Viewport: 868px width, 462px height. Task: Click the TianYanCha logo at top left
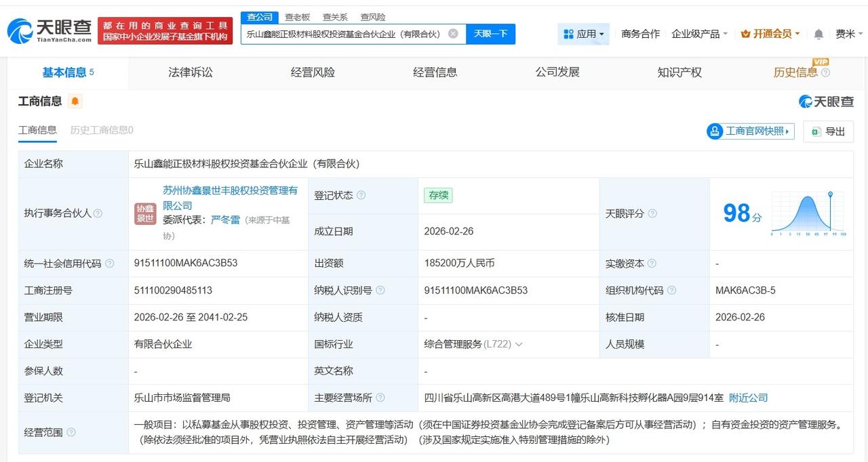[49, 30]
